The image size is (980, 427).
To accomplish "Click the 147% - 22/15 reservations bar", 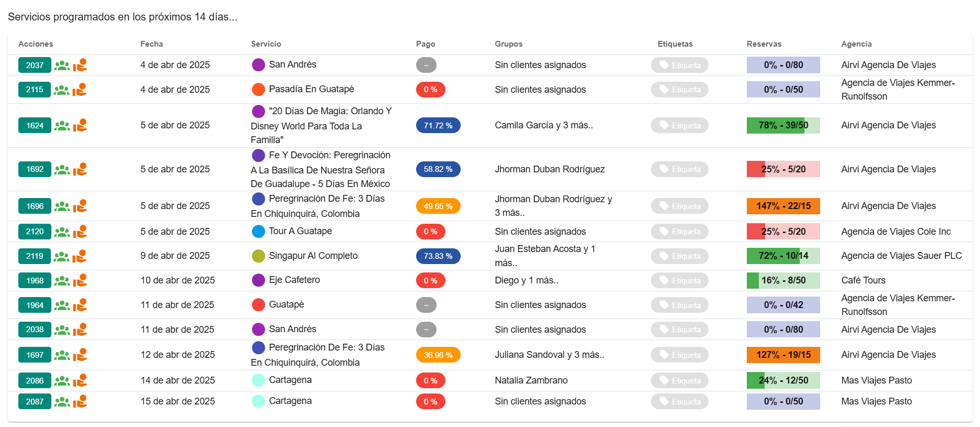I will [783, 206].
